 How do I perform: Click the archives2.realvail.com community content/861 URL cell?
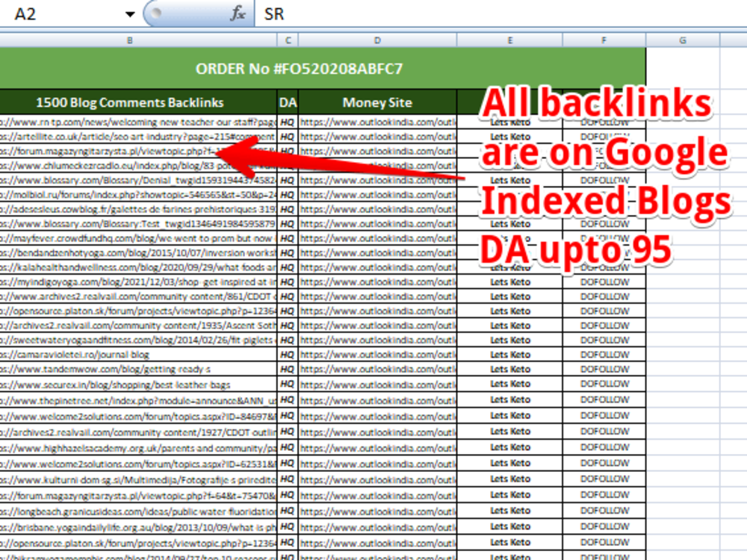point(138,296)
